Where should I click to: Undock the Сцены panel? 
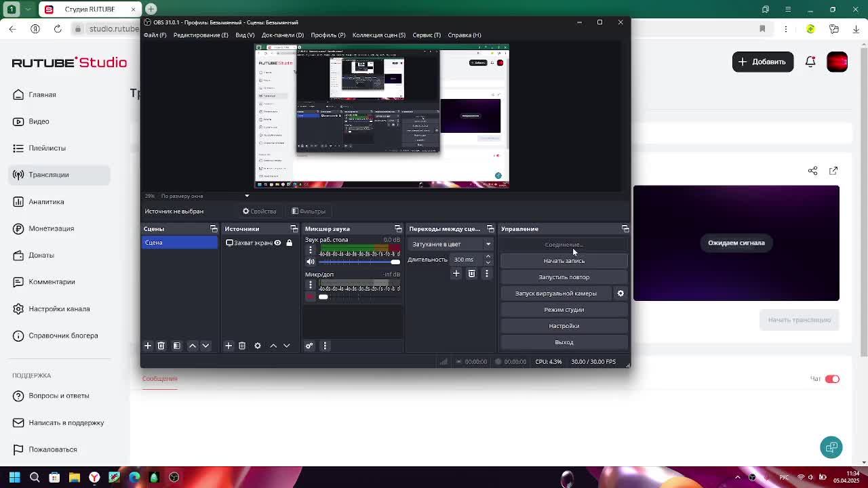coord(214,229)
